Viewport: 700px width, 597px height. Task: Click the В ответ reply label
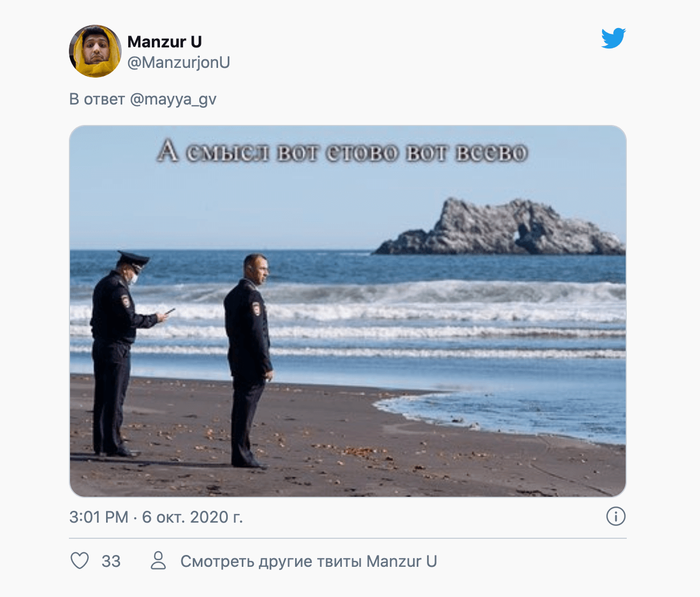click(97, 100)
